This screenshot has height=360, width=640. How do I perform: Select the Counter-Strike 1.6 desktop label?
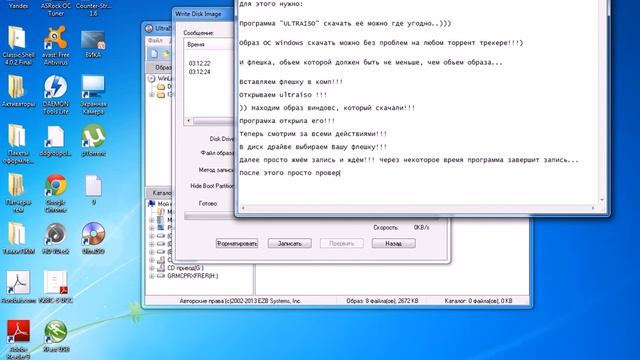click(x=93, y=9)
